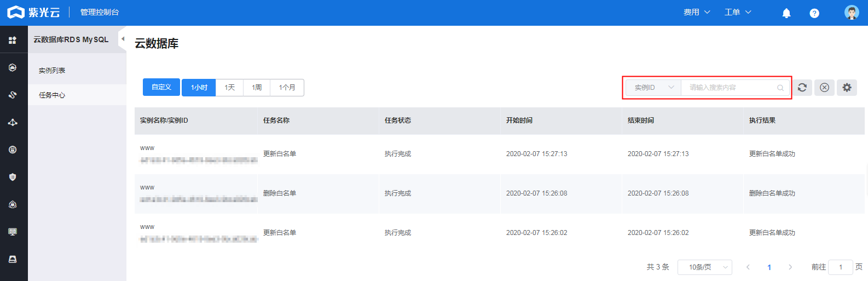Click the user avatar in the header
The image size is (868, 281).
click(x=852, y=13)
